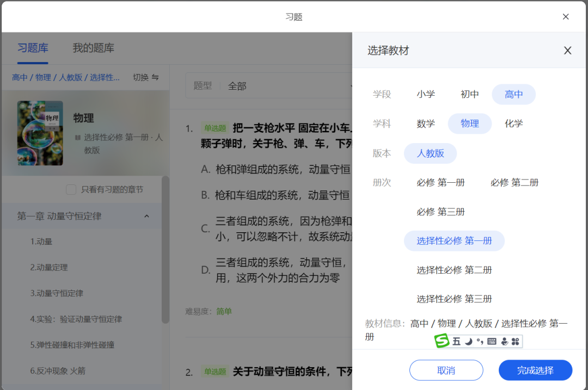
Task: Switch to the 习题库 tab
Action: coord(33,48)
